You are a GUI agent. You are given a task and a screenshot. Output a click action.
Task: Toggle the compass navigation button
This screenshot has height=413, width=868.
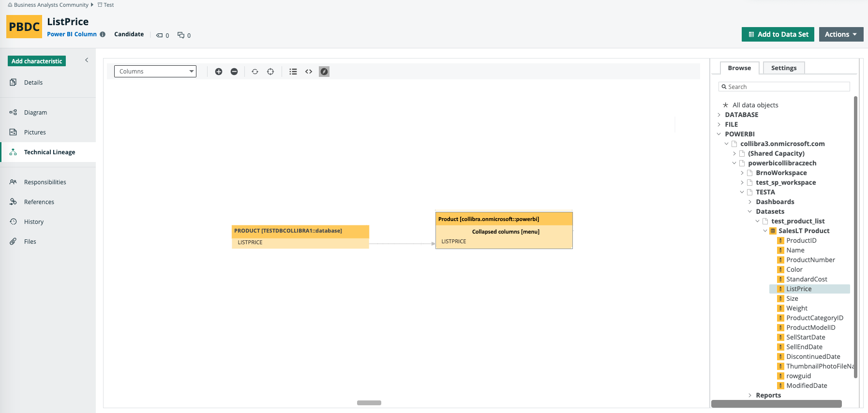pyautogui.click(x=324, y=72)
